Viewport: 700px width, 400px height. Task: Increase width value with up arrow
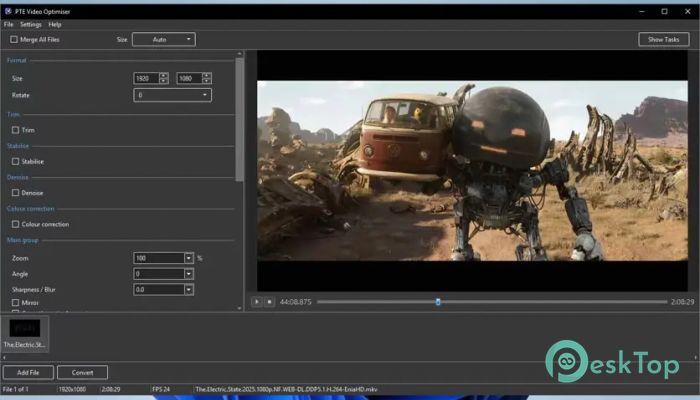[x=163, y=75]
